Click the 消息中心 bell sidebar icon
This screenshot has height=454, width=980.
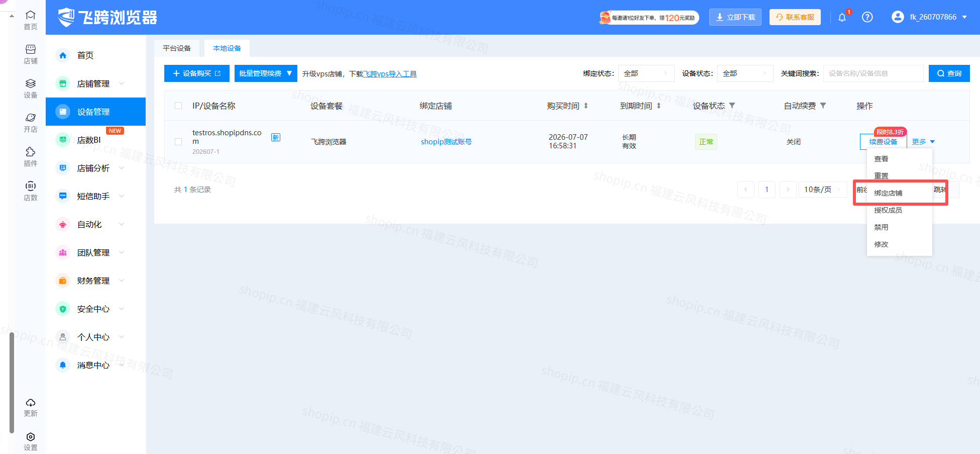tap(63, 365)
